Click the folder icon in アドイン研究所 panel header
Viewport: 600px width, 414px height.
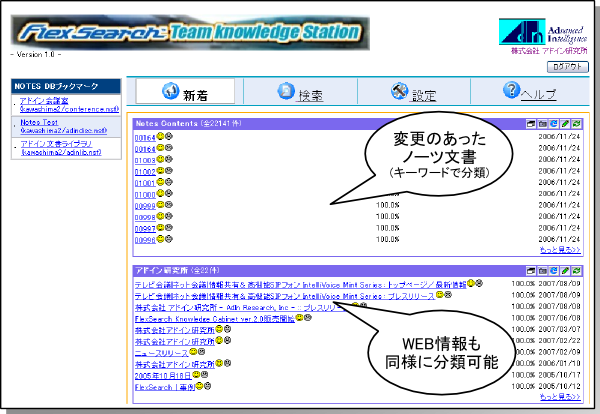pos(542,271)
